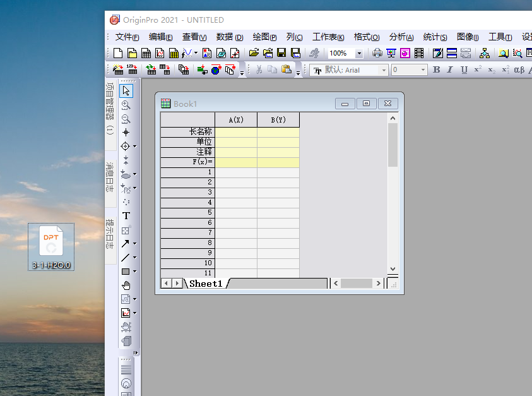
Task: Click the Open file folder icon
Action: (254, 54)
